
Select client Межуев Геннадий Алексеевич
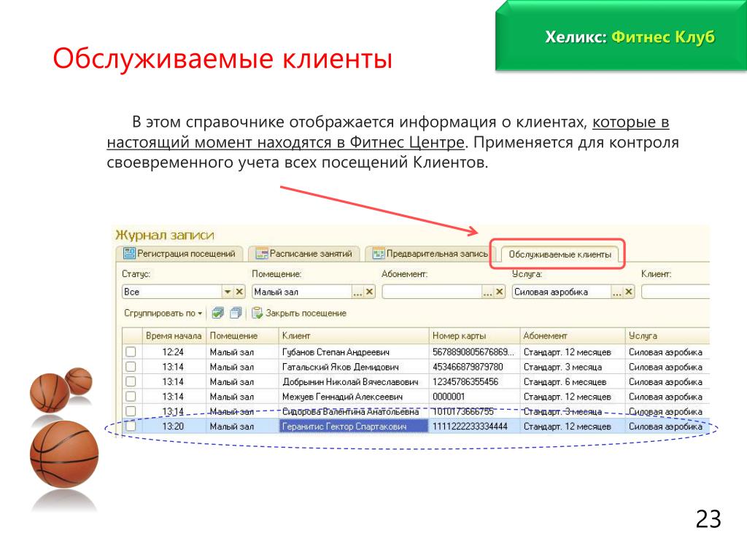tap(343, 396)
